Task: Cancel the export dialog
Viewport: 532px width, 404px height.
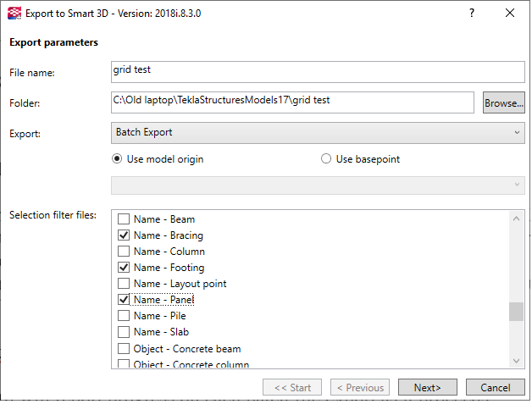Action: tap(496, 387)
